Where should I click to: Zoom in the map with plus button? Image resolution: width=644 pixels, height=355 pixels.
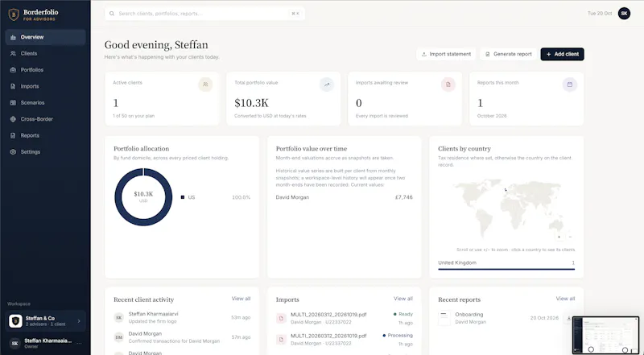(559, 237)
